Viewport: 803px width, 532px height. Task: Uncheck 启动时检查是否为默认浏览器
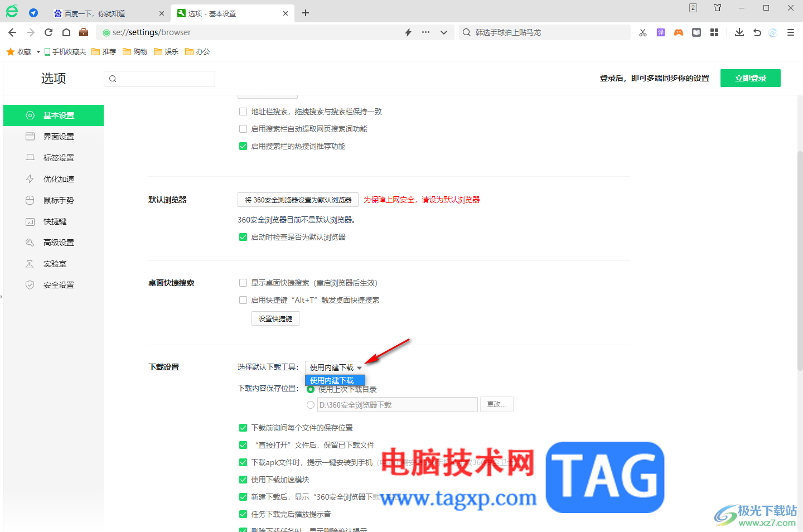point(243,237)
